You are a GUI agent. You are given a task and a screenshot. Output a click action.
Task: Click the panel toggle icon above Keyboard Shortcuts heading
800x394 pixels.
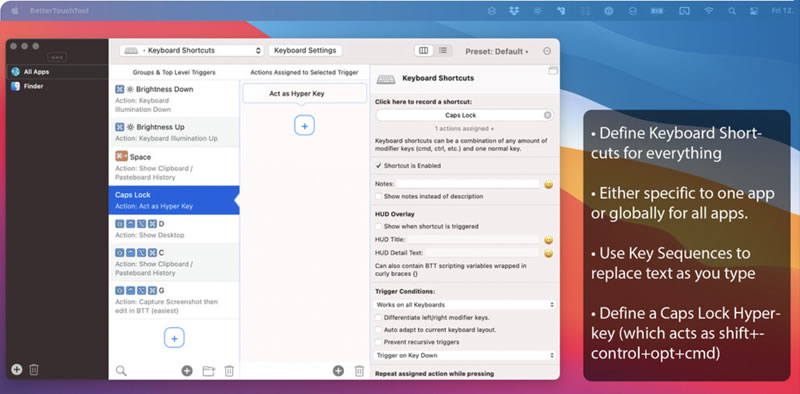(x=553, y=71)
